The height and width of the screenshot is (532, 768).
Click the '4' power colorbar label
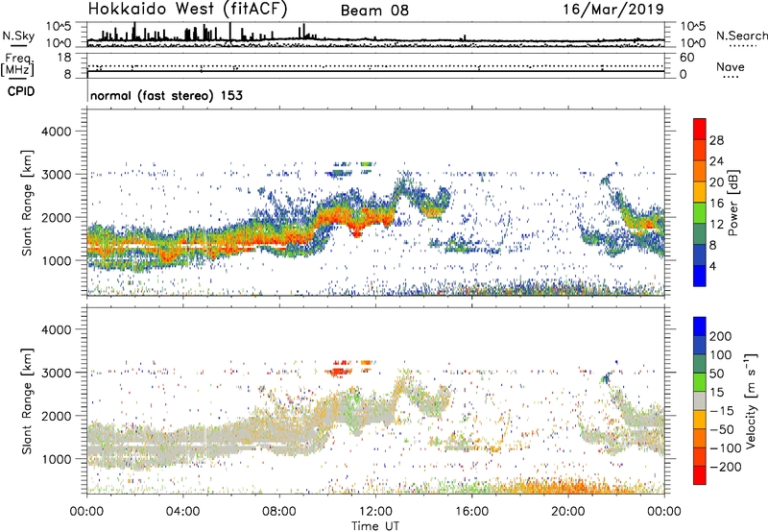[x=712, y=266]
